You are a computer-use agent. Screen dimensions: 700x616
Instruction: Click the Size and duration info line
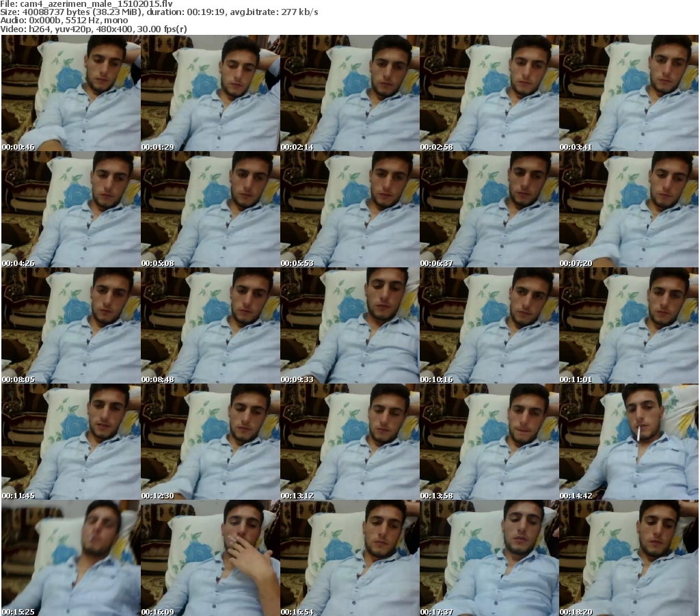pos(159,12)
